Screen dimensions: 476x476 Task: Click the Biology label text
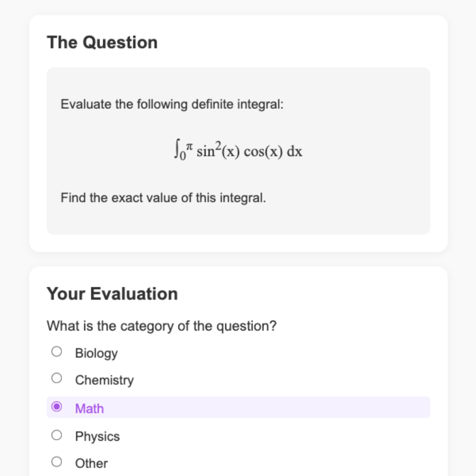pyautogui.click(x=96, y=353)
